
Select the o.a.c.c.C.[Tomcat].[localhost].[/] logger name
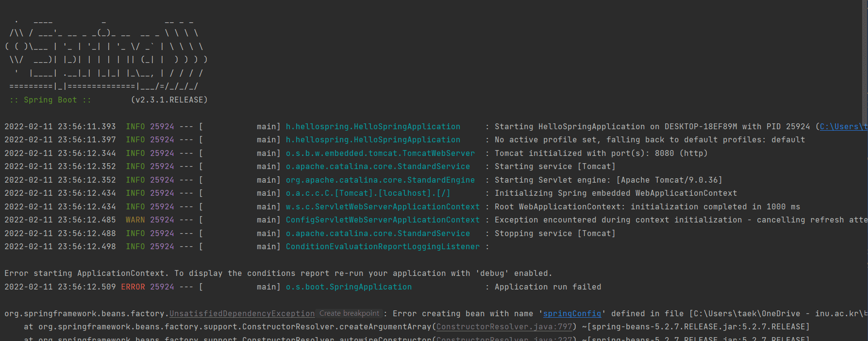pyautogui.click(x=368, y=193)
